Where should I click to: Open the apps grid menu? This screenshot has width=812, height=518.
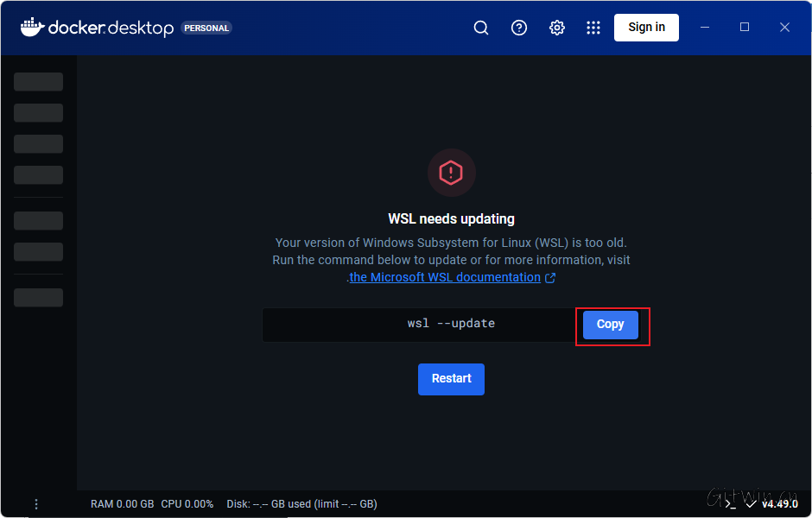593,28
